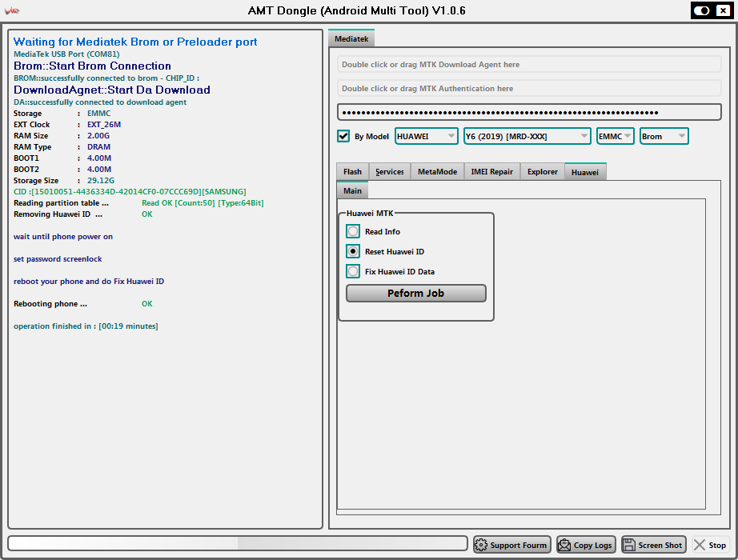Switch to the MetaMode tab
The width and height of the screenshot is (738, 560).
(437, 171)
